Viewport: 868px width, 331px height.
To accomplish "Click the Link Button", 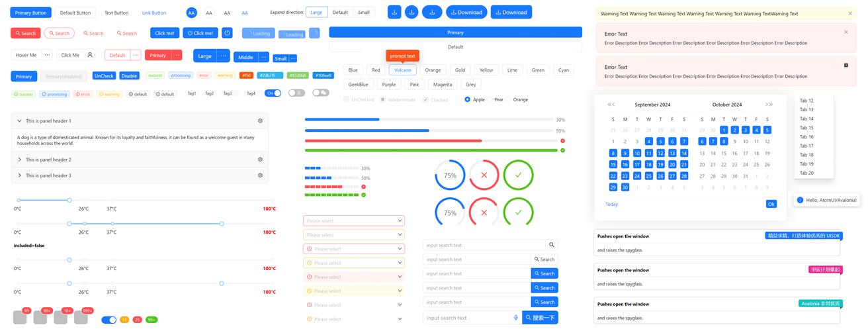I will click(154, 13).
